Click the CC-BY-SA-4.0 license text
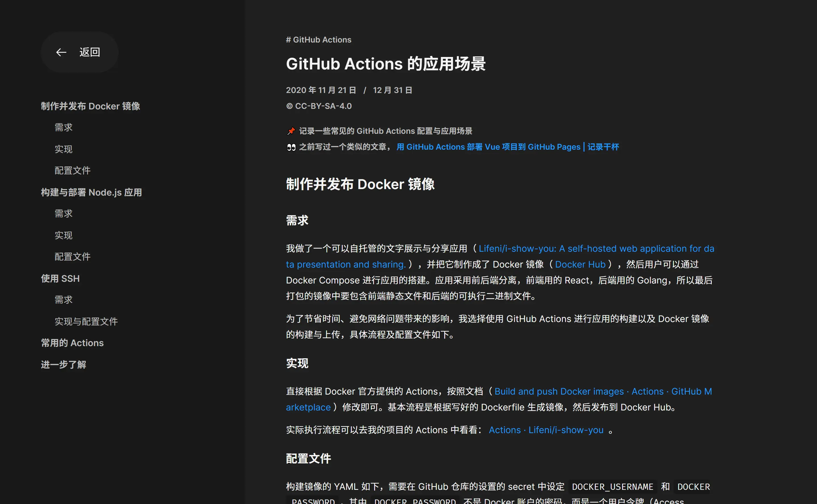 tap(319, 106)
